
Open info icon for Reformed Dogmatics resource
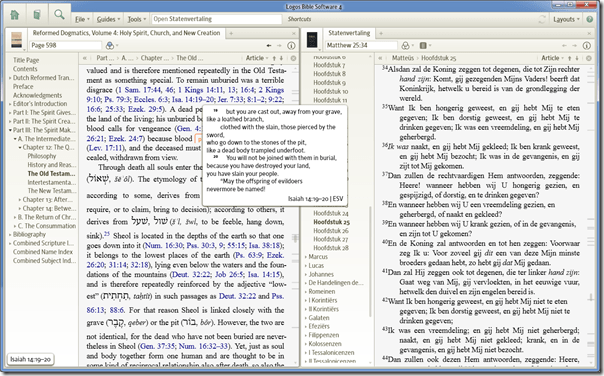tap(291, 45)
